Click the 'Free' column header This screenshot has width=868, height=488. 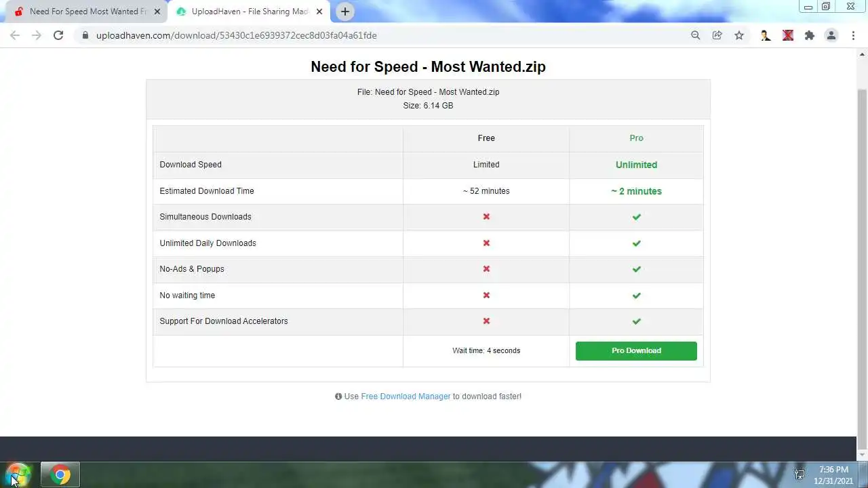click(486, 138)
